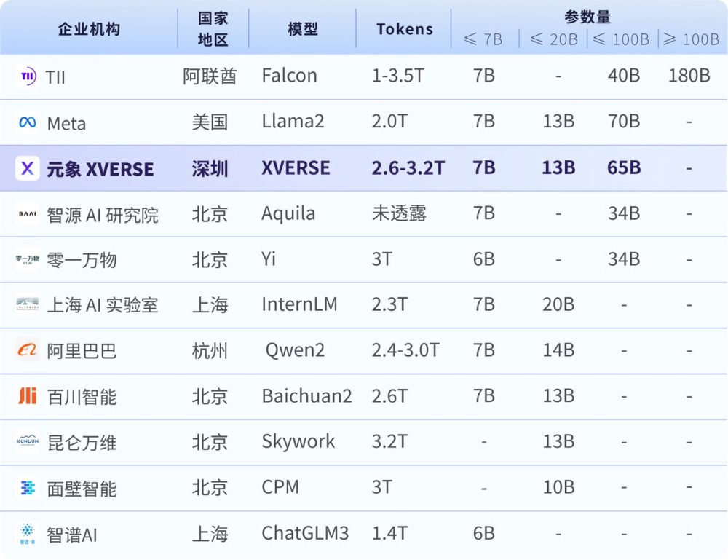Viewport: 728px width, 560px height.
Task: Click the BAAI logo beside 智源 AI 研究院
Action: (28, 214)
